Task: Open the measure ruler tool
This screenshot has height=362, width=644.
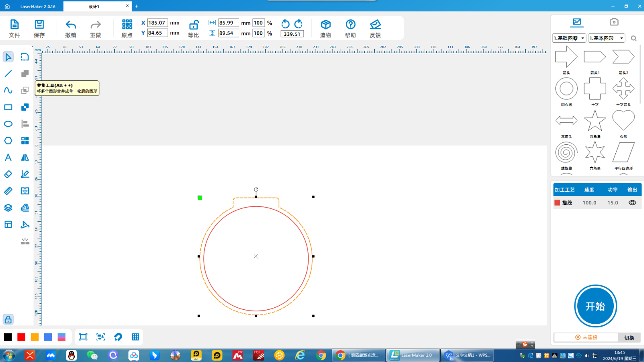Action: 8,191
